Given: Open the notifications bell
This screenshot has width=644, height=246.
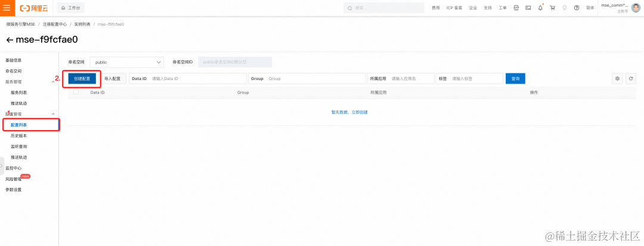Looking at the screenshot, I should point(540,8).
